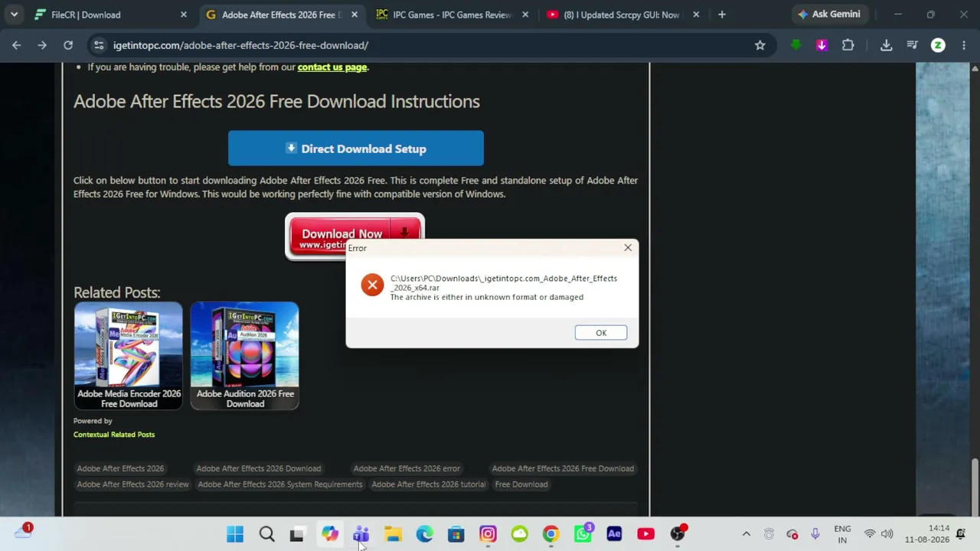Open a new browser tab with the plus button
This screenshot has width=980, height=551.
pyautogui.click(x=722, y=15)
